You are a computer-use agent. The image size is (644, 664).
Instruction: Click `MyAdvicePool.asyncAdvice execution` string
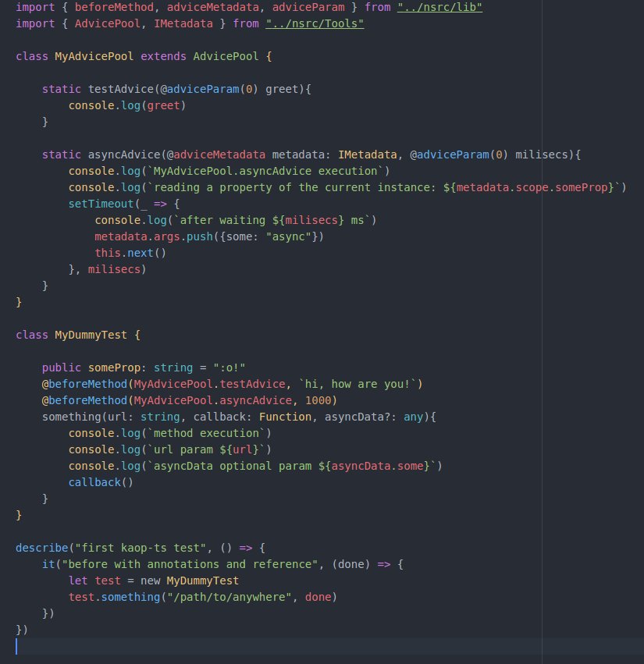[x=265, y=172]
